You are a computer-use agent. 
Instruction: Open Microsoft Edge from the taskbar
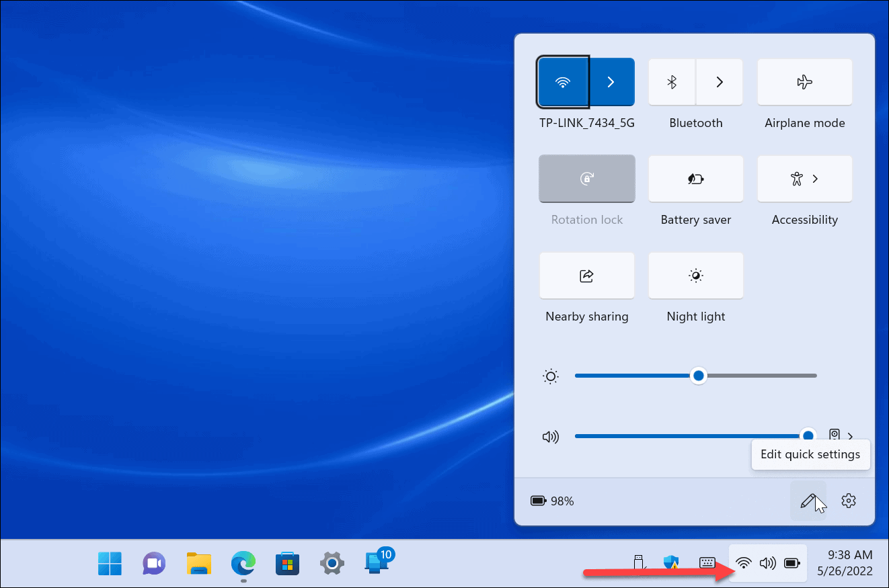243,563
